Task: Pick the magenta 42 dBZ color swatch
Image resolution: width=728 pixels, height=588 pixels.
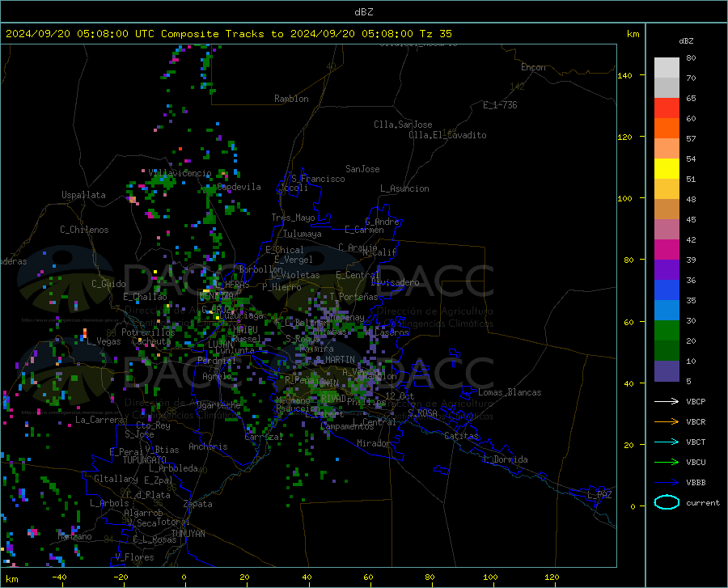Action: click(667, 249)
